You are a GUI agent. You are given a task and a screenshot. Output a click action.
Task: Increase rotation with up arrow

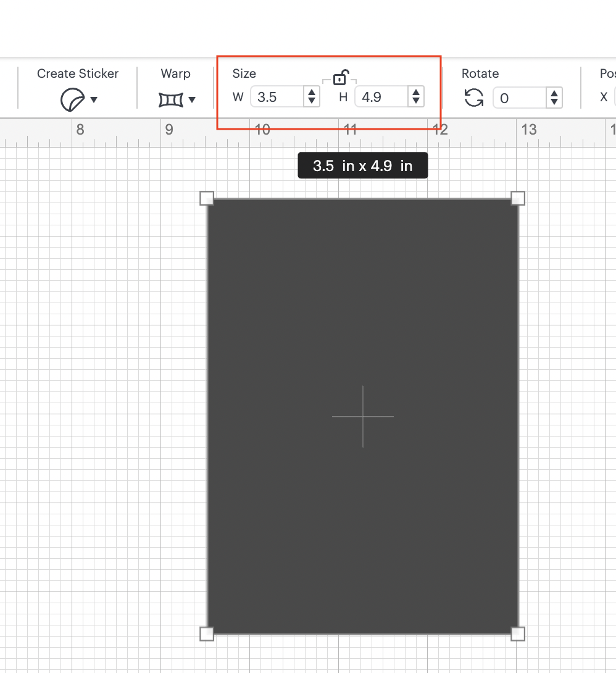[x=554, y=93]
